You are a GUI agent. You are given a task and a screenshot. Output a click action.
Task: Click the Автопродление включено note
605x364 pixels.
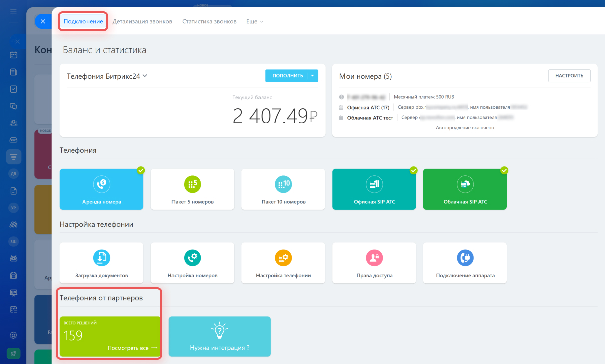(465, 128)
